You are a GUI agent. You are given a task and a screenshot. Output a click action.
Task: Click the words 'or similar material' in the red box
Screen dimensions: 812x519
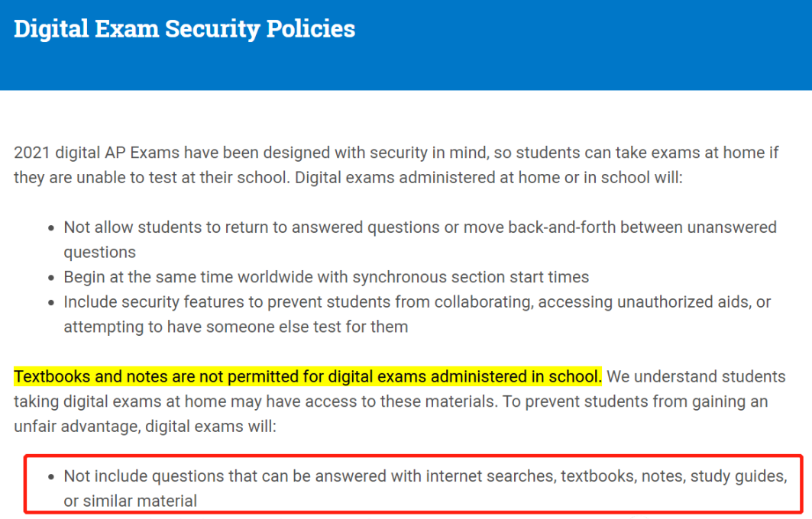point(131,501)
